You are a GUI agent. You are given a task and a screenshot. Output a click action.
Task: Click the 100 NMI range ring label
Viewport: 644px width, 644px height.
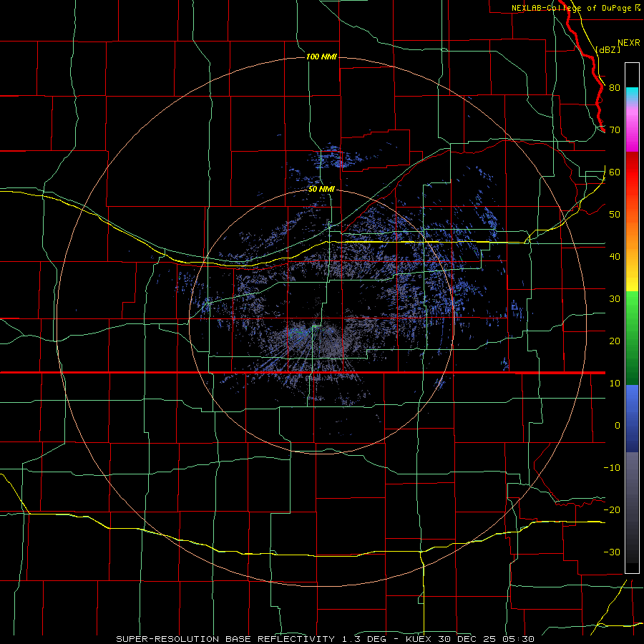coord(321,57)
